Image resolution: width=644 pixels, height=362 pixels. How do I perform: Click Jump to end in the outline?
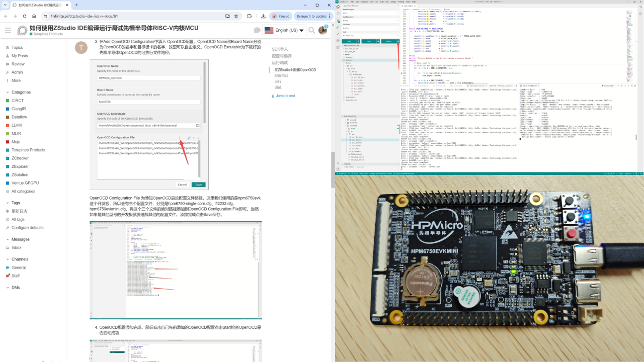[x=283, y=96]
